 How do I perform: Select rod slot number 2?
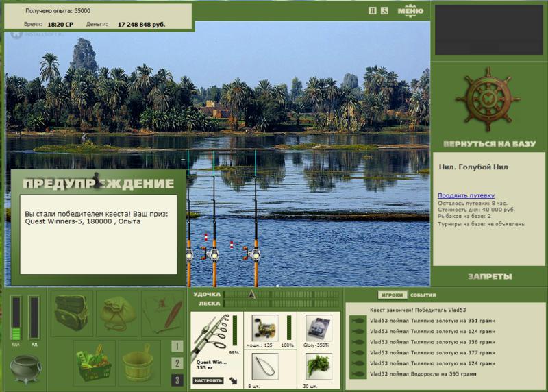pyautogui.click(x=177, y=363)
